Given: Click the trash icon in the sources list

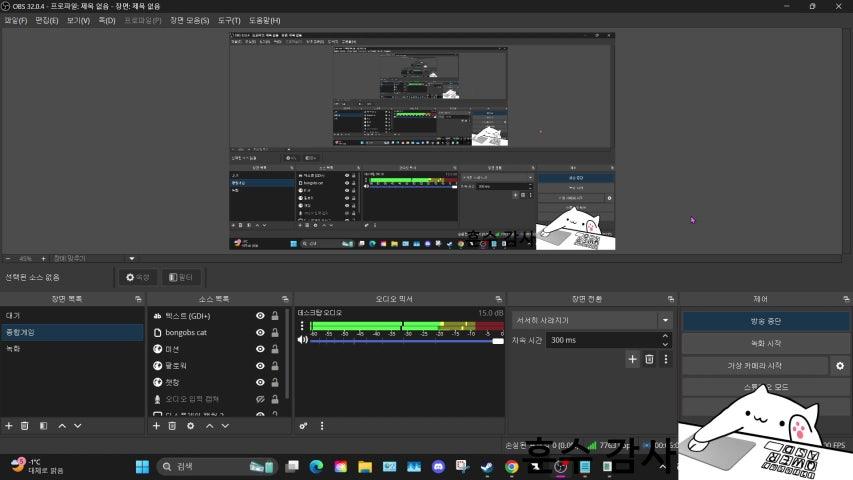Looking at the screenshot, I should click(x=172, y=425).
